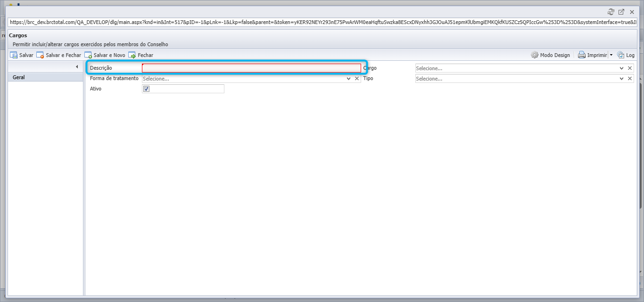Expand the Imprimir dropdown arrow
The image size is (644, 302).
point(611,55)
